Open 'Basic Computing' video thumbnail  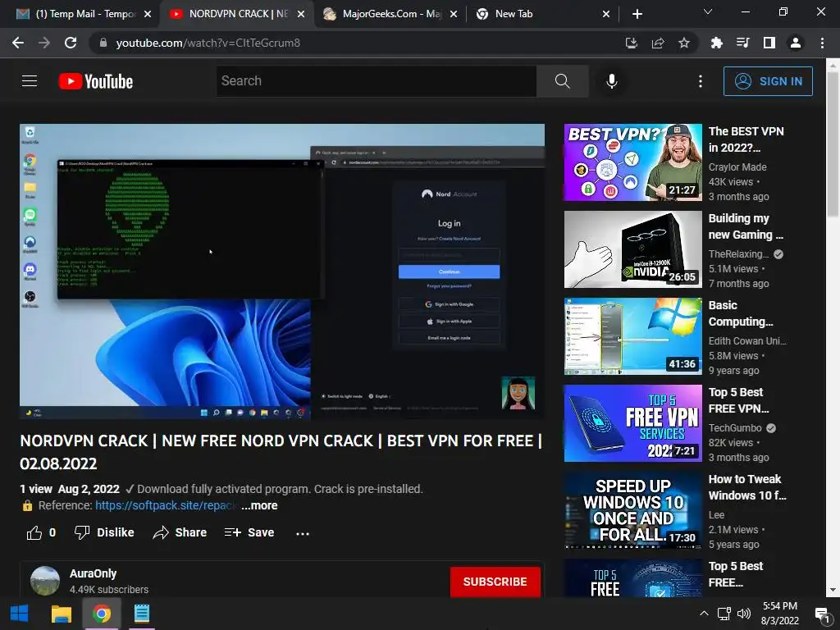coord(632,336)
